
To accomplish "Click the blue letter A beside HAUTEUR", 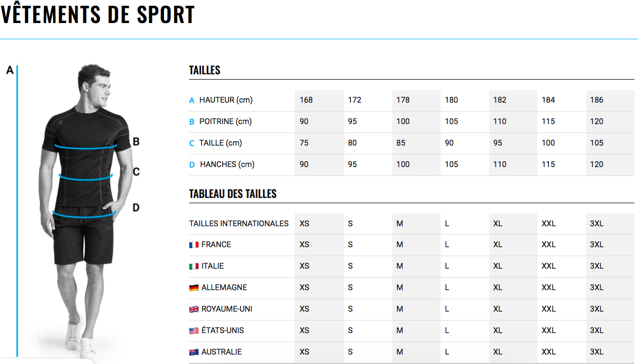I will 192,100.
